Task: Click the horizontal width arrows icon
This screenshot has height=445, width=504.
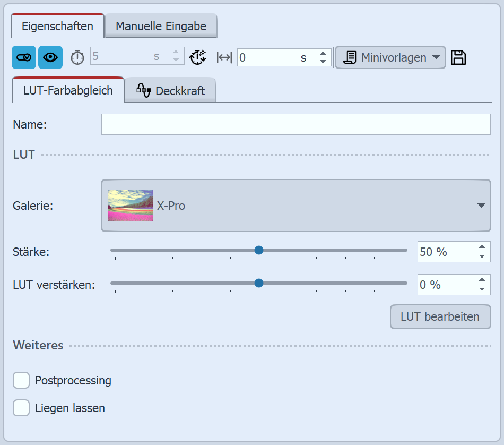Action: tap(224, 57)
